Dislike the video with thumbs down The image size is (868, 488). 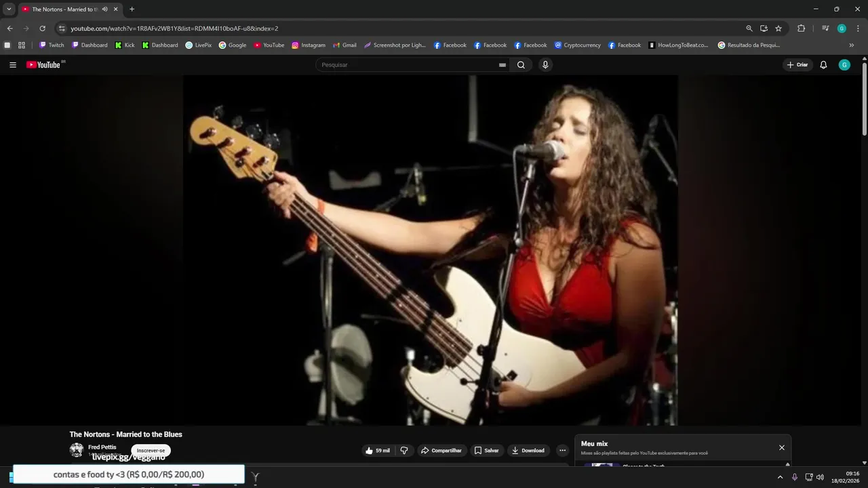(x=404, y=451)
